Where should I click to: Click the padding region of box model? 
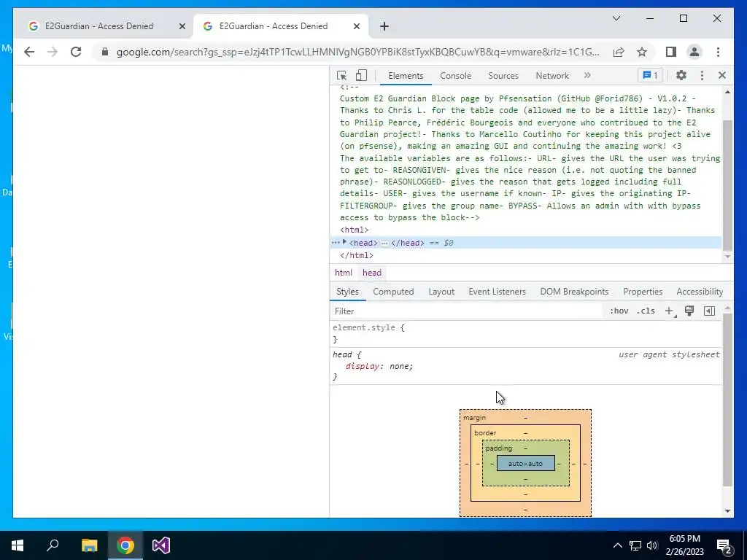click(x=498, y=448)
